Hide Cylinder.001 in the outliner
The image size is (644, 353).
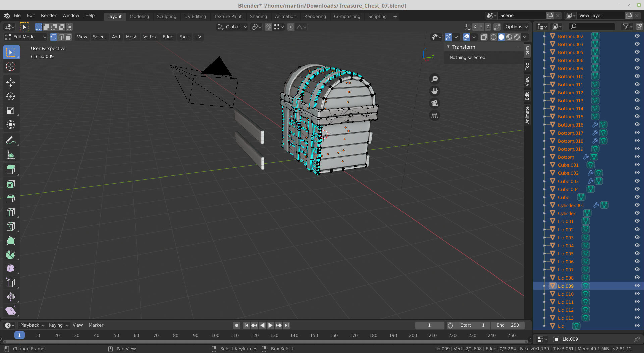637,205
